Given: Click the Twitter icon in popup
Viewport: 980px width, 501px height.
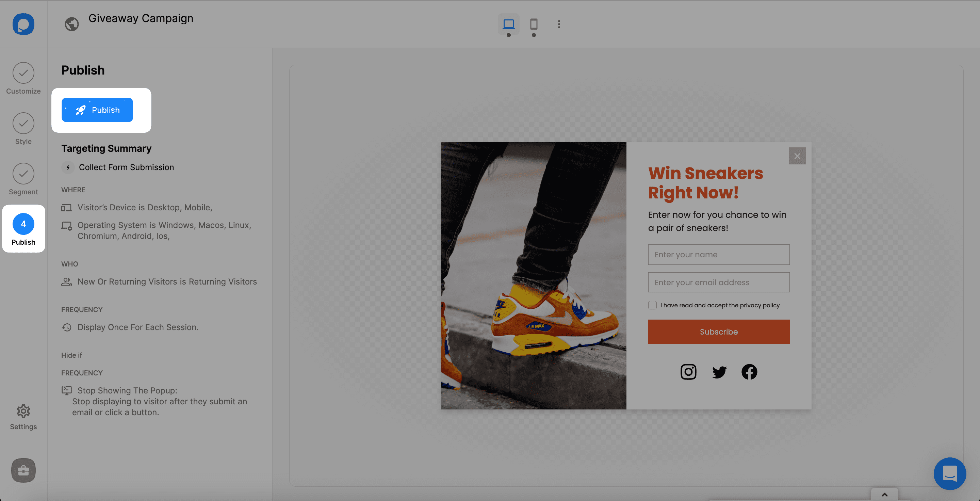Looking at the screenshot, I should [x=719, y=372].
